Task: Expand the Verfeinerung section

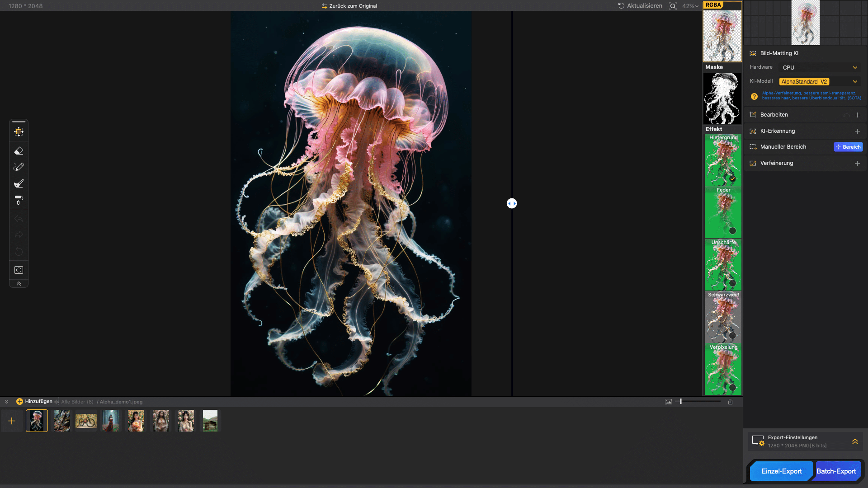Action: 857,163
